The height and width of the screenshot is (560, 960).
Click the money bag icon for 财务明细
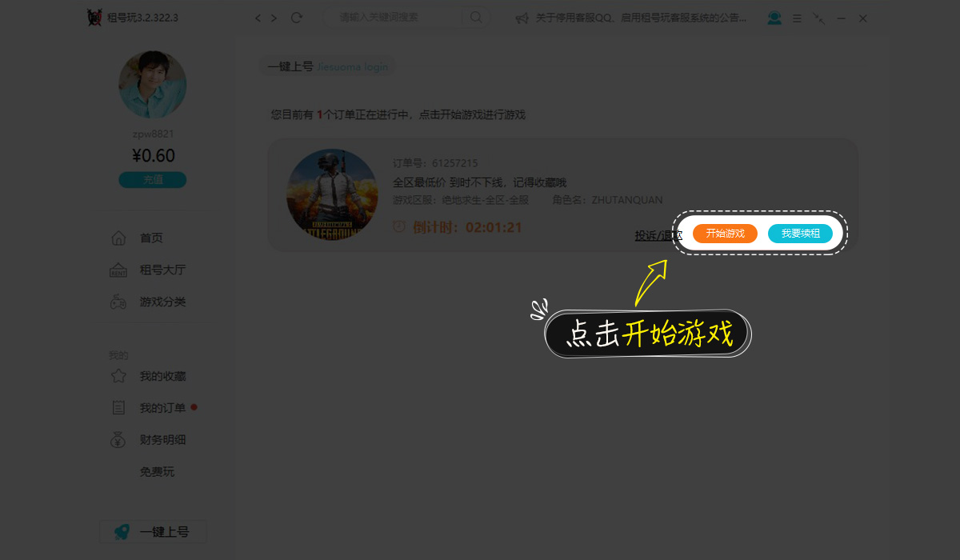pos(118,440)
